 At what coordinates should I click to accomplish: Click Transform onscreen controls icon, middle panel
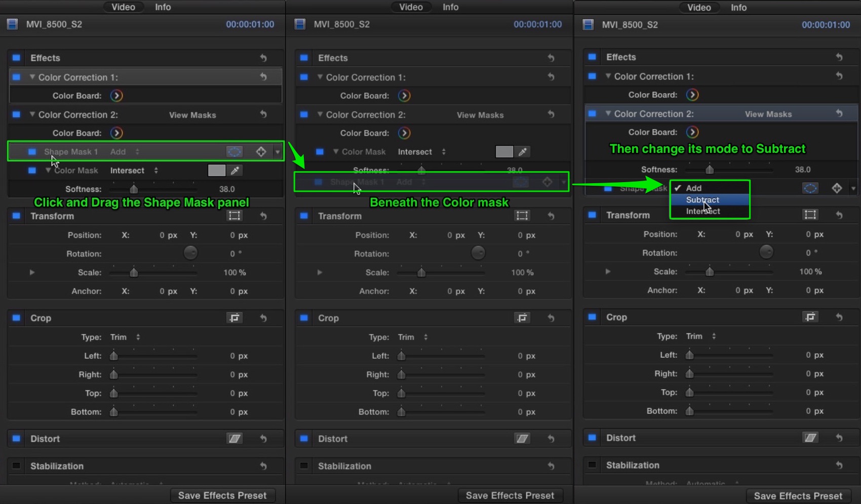point(522,216)
